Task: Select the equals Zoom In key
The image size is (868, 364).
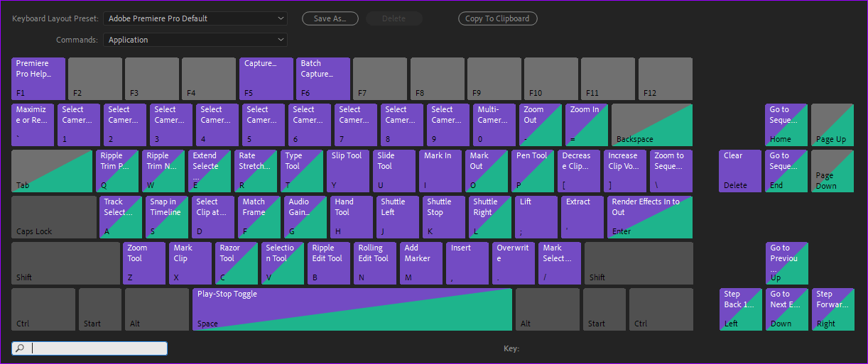Action: click(x=587, y=125)
